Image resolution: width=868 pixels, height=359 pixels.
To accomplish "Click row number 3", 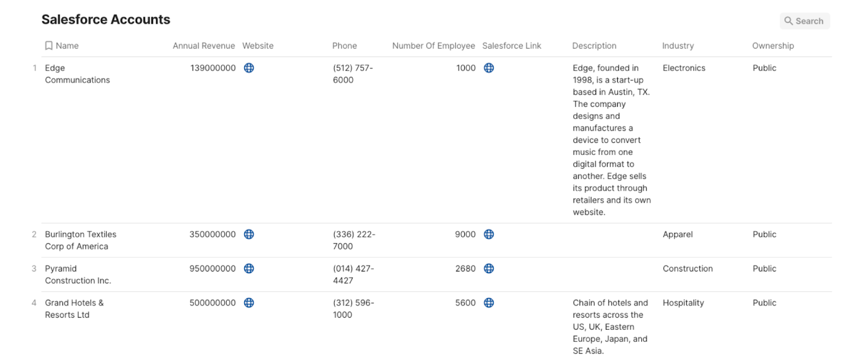I will tap(34, 268).
